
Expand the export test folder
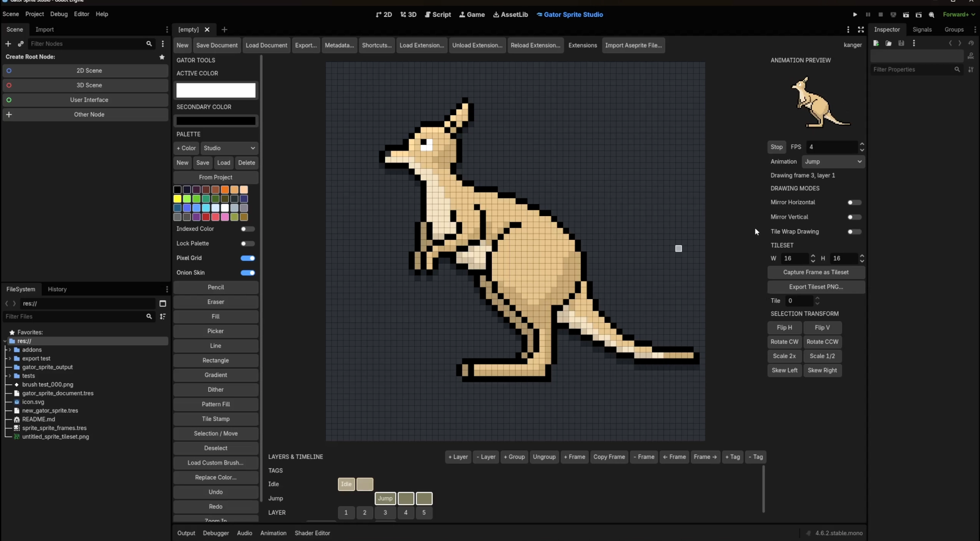click(10, 358)
